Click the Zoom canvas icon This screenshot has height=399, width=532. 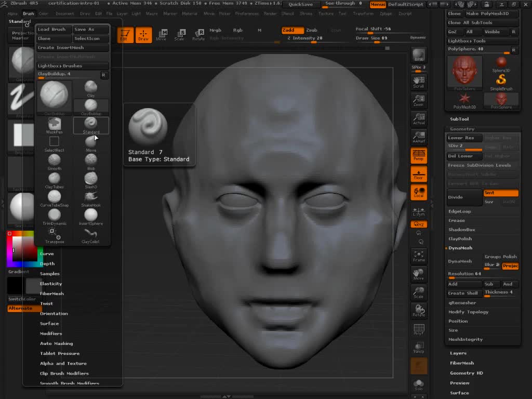coord(419,100)
